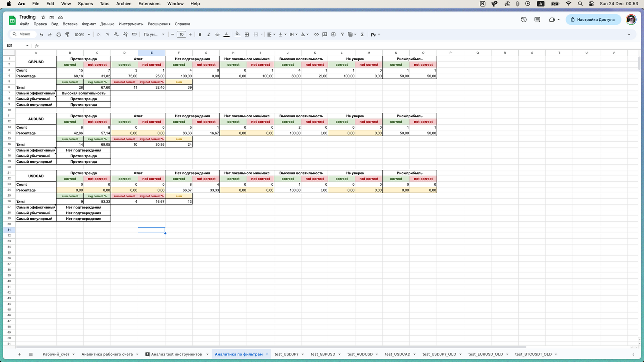
Task: Insert a chart
Action: tap(333, 34)
